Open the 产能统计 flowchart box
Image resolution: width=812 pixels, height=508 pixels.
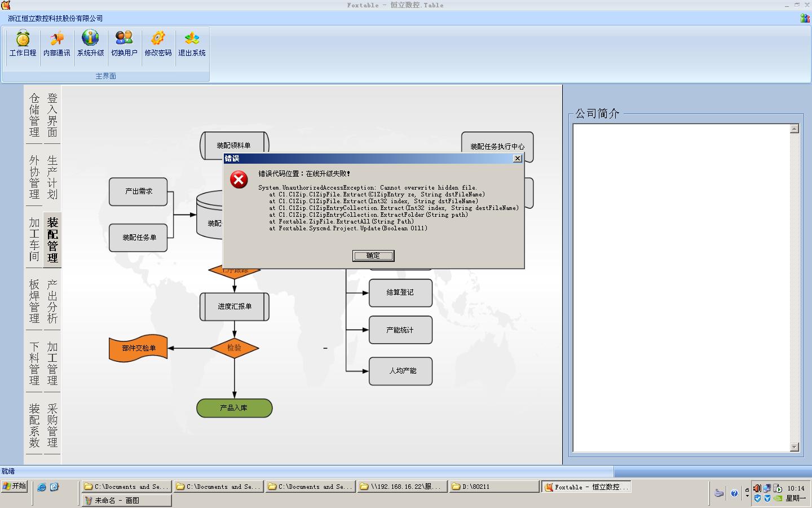click(400, 330)
